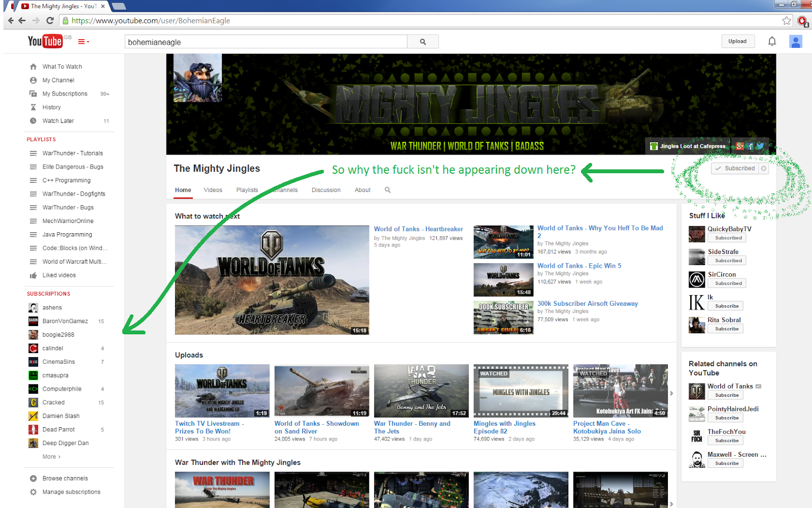Focus the bohemianeagle search field
The width and height of the screenshot is (812, 508).
pos(266,42)
